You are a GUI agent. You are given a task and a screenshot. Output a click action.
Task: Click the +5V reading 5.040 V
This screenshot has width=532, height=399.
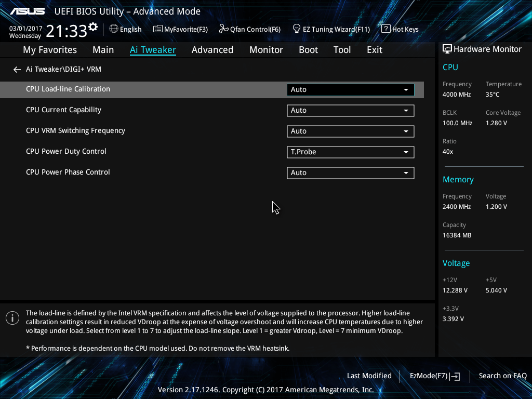point(496,290)
